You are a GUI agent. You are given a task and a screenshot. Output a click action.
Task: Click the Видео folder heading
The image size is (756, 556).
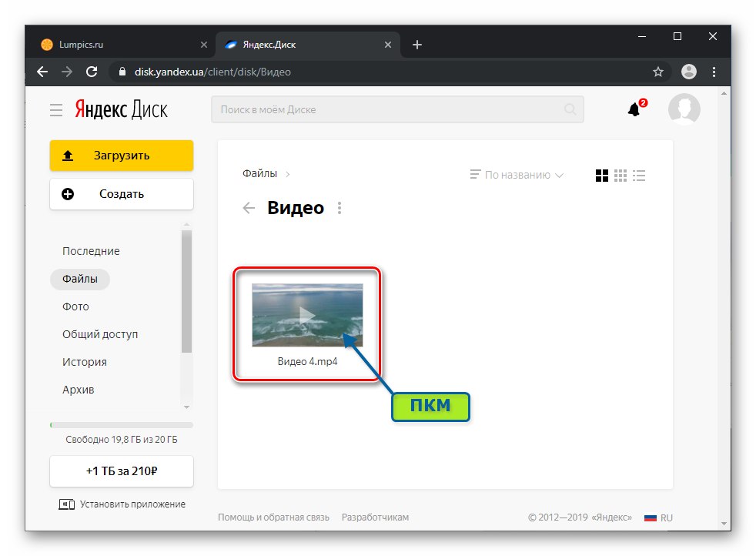[x=296, y=208]
